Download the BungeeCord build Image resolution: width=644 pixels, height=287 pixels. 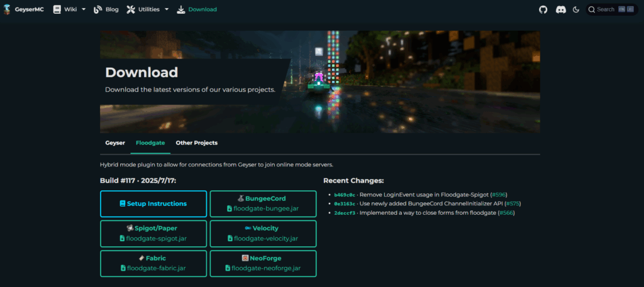pos(263,203)
